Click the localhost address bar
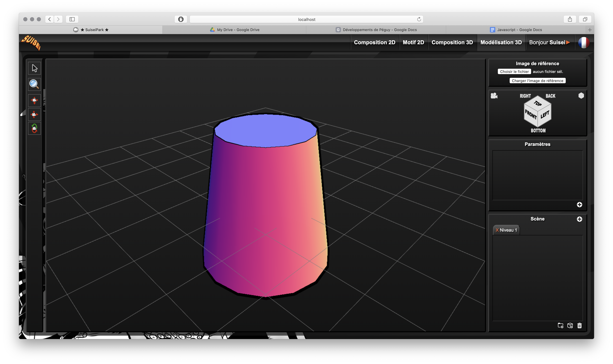Image resolution: width=613 pixels, height=364 pixels. 306,19
